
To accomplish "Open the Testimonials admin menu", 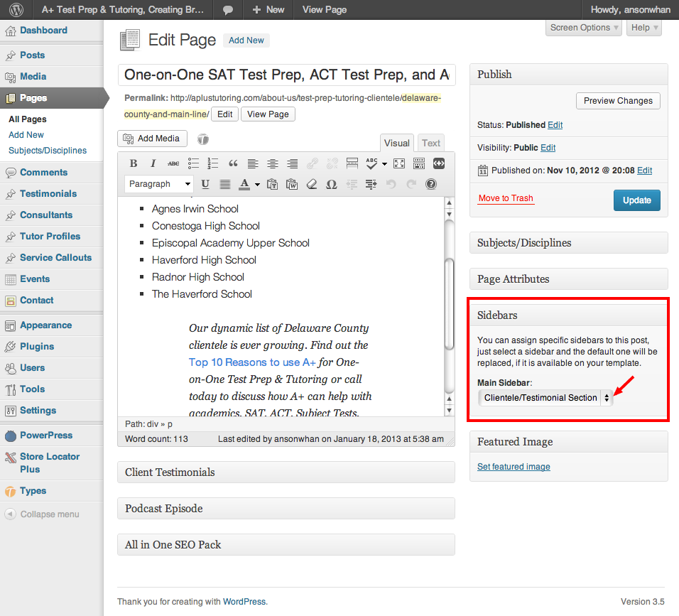I will (52, 194).
